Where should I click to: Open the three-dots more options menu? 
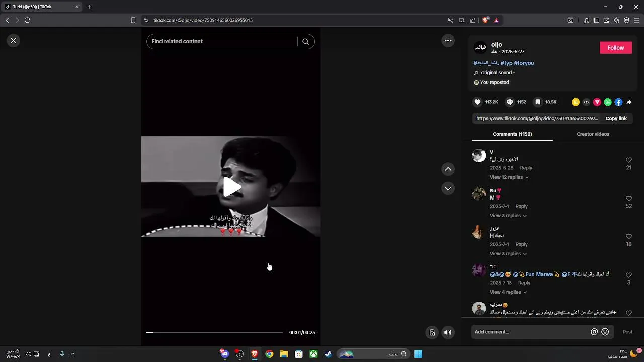tap(448, 41)
